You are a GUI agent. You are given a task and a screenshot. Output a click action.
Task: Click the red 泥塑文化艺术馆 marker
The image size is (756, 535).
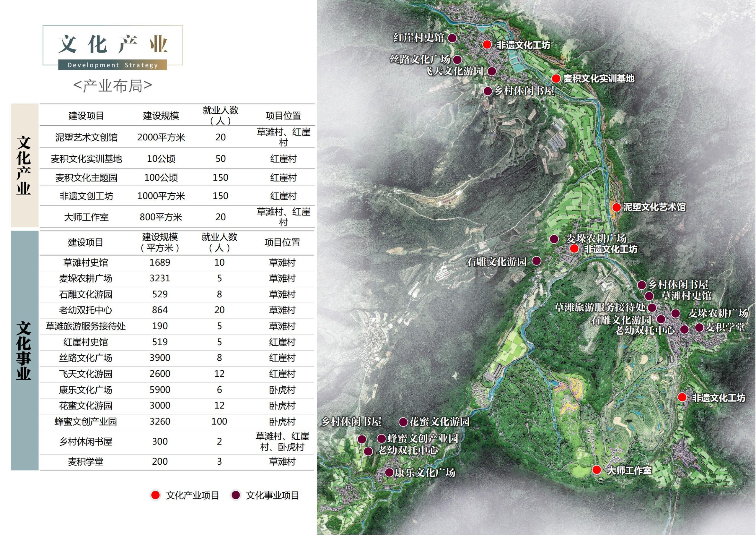616,207
